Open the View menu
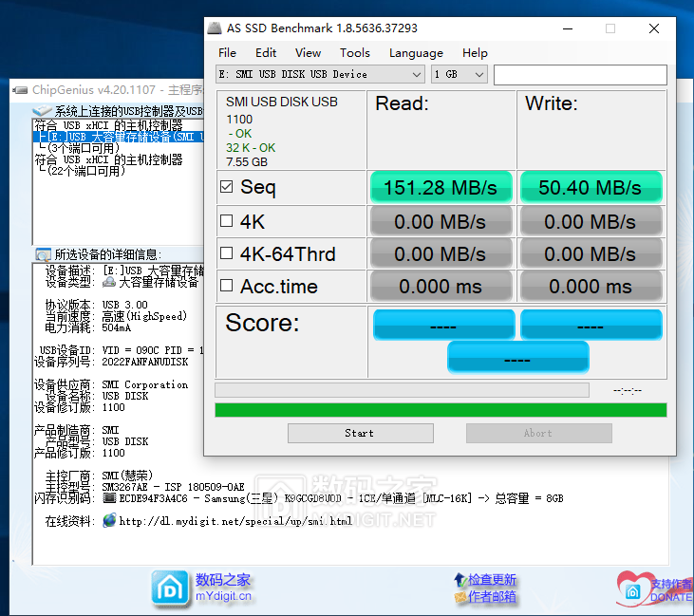 308,53
